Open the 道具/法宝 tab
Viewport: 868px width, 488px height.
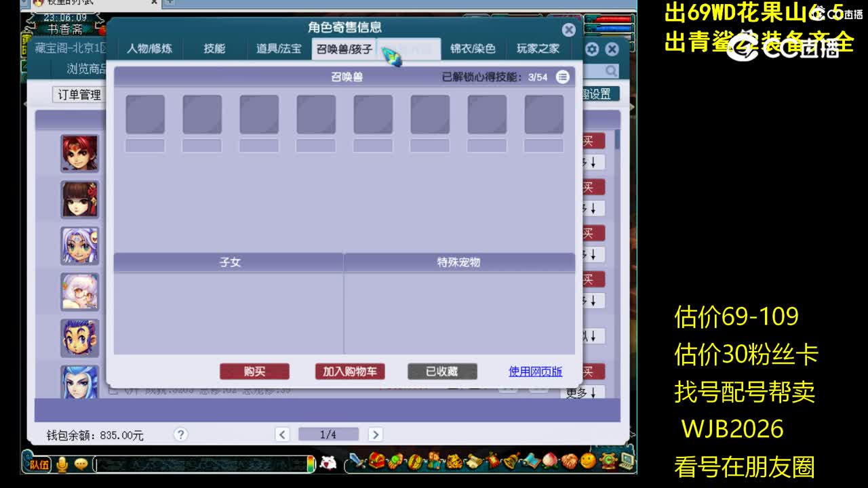click(279, 49)
